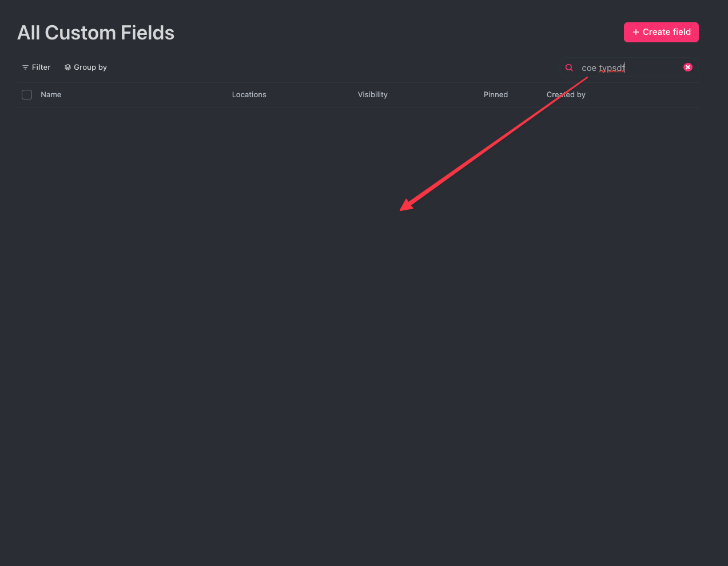Clear the search with the red X icon

688,67
